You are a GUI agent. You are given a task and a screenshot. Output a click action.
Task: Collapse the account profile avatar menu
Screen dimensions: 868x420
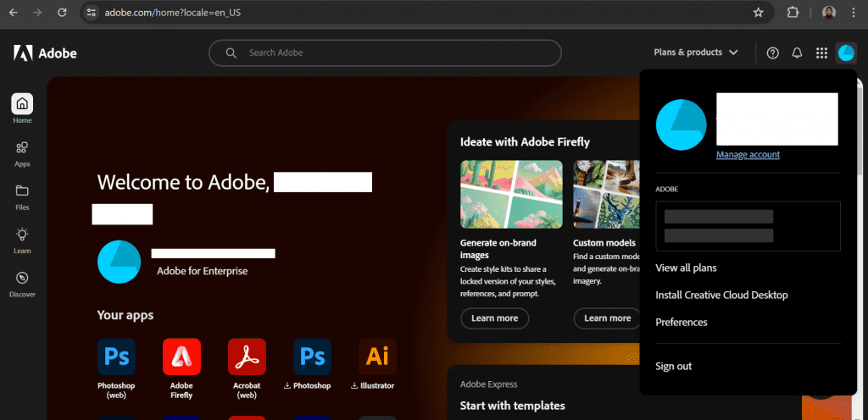(846, 52)
